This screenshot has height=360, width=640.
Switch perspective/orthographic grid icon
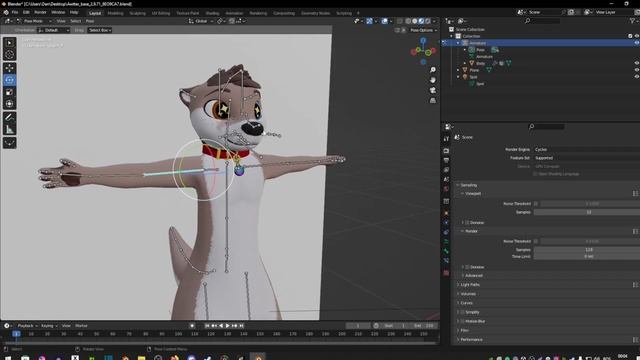[433, 100]
